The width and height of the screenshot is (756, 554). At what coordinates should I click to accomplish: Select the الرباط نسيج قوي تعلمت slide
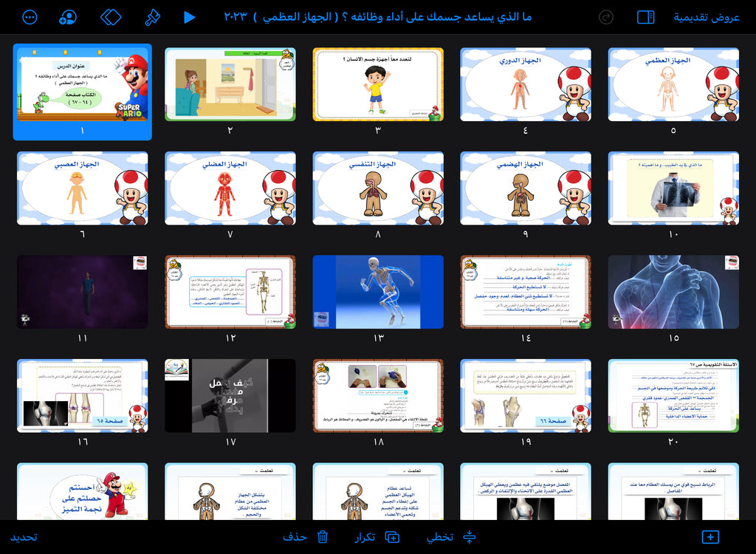point(673,491)
